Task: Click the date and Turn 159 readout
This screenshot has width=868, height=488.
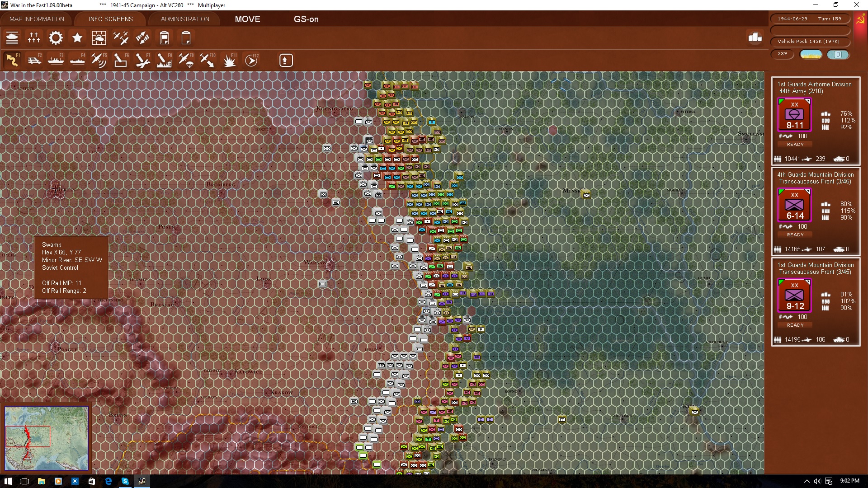Action: click(x=809, y=19)
